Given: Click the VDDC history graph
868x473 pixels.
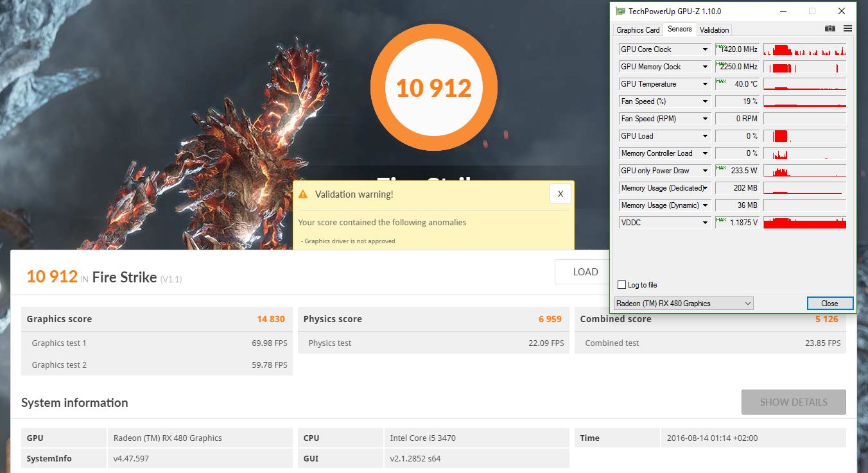Looking at the screenshot, I should point(805,223).
